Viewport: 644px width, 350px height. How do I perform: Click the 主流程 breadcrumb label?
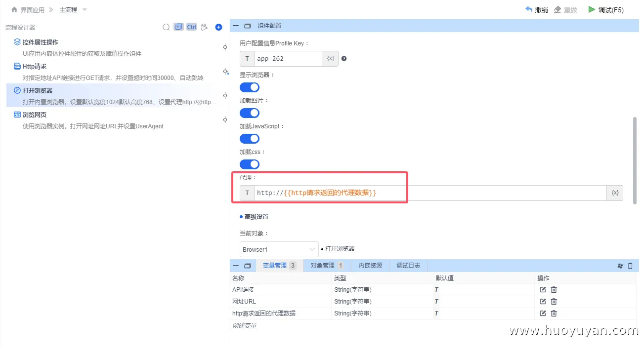(68, 9)
